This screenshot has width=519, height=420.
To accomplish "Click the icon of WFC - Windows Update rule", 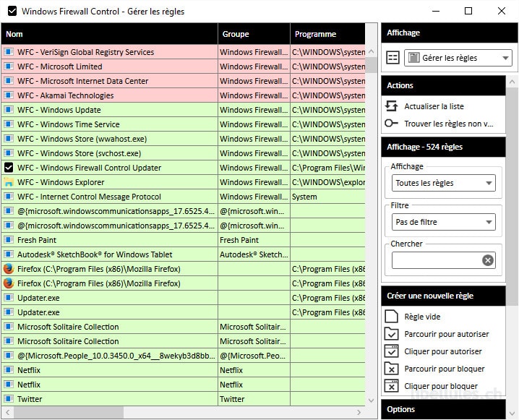I will click(x=9, y=110).
